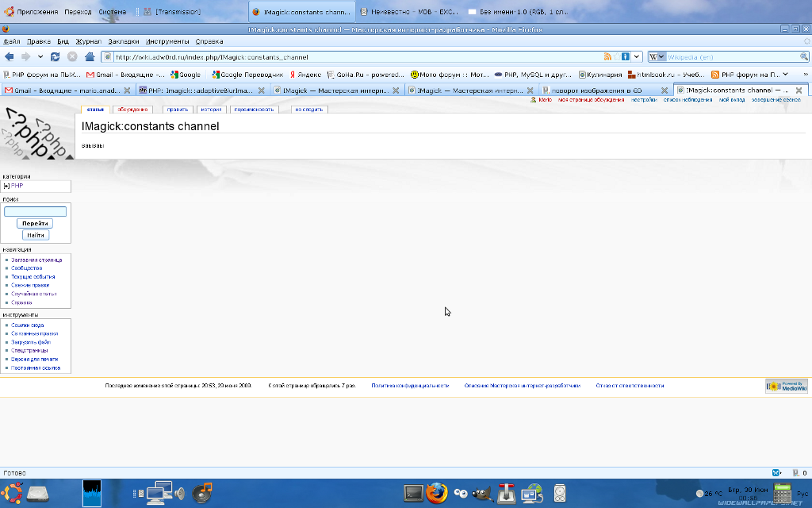The width and height of the screenshot is (812, 508).
Task: Open the Свежие правки sidebar link
Action: pos(30,285)
